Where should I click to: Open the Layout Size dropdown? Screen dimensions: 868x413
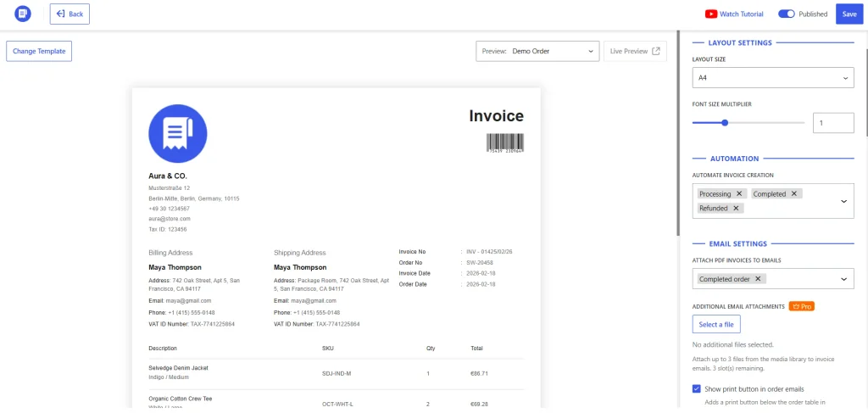[x=773, y=78]
